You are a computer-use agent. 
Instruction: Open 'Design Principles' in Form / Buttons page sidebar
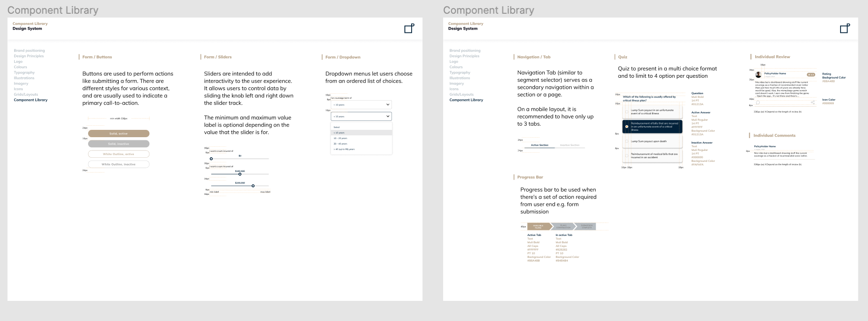pos(29,56)
